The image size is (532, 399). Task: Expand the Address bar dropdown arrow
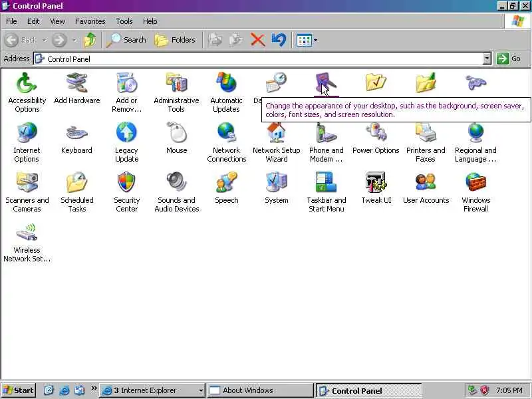pyautogui.click(x=487, y=59)
